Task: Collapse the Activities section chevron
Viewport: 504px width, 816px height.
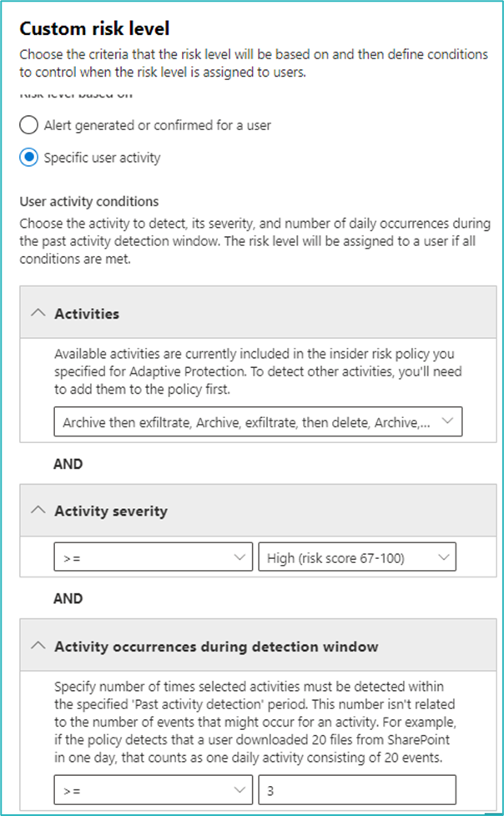Action: tap(38, 314)
